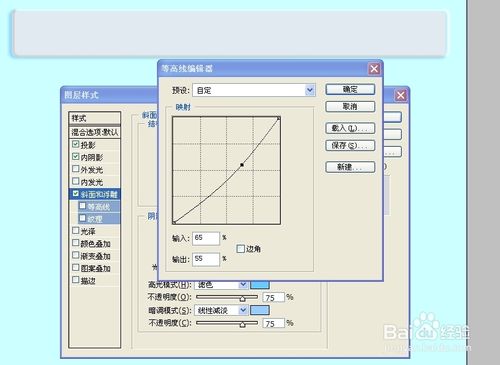Enable the 纹理 texture sub-option checkbox
The height and width of the screenshot is (365, 500).
[x=82, y=218]
